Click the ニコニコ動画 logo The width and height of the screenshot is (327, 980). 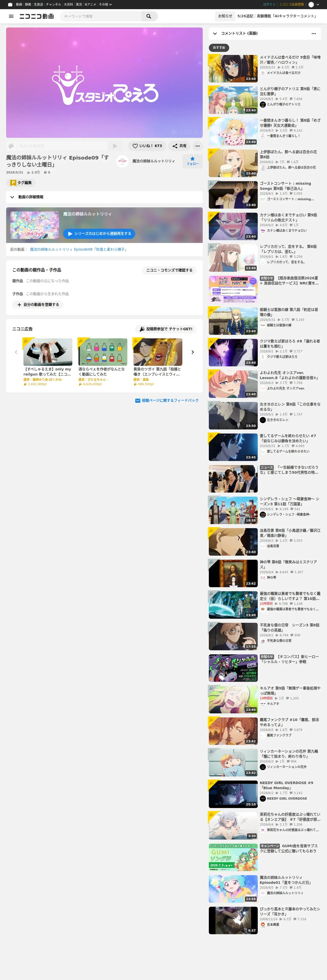36,16
